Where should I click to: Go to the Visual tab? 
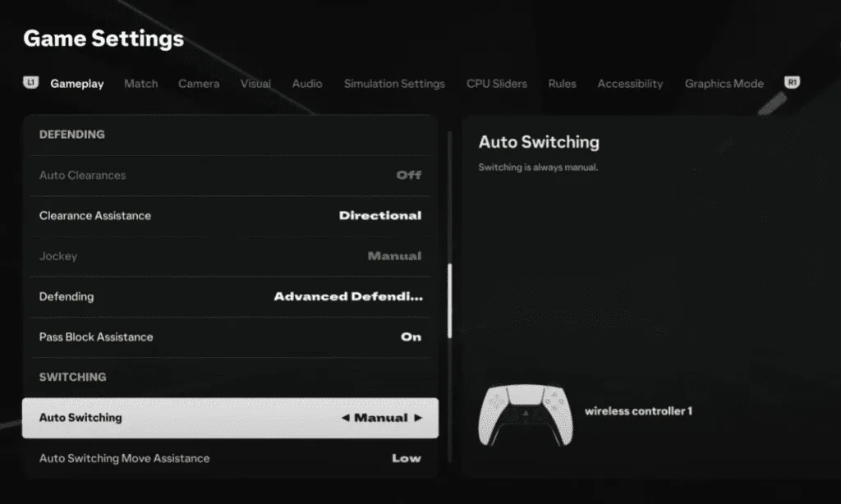click(255, 84)
